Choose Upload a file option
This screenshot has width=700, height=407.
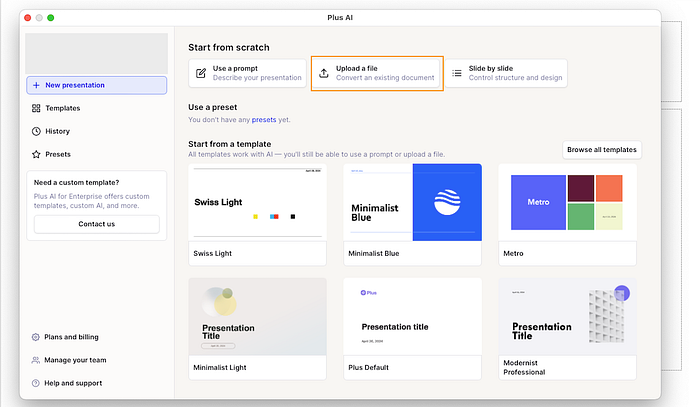377,73
